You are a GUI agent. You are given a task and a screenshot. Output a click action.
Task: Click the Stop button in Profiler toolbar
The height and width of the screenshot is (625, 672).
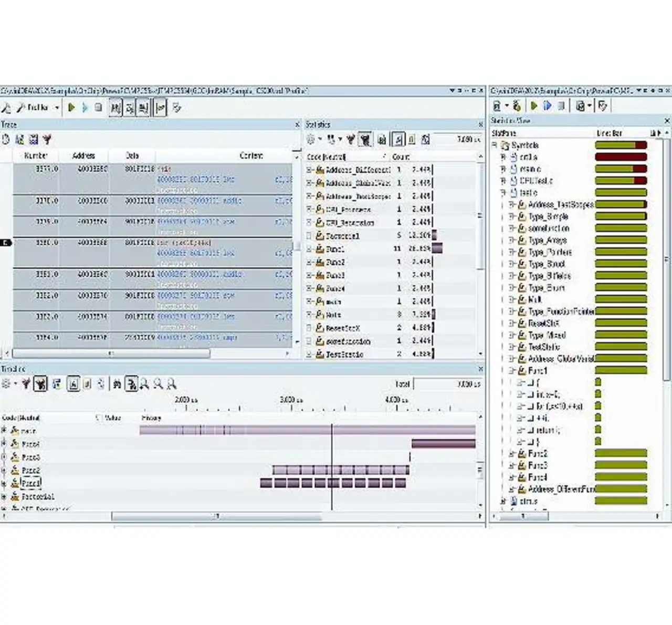pyautogui.click(x=98, y=108)
